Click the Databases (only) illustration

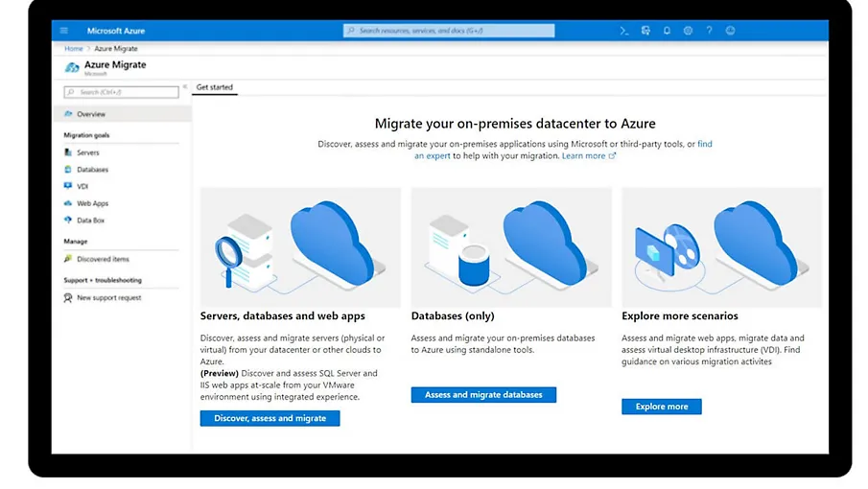tap(511, 247)
